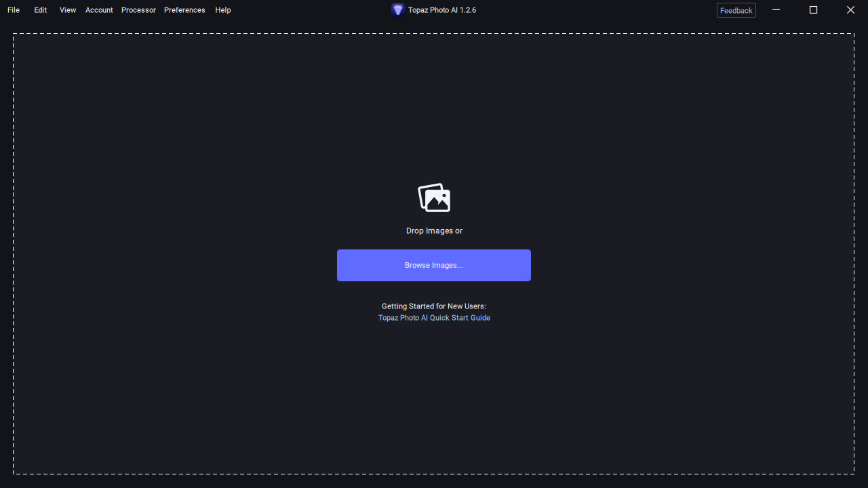The width and height of the screenshot is (868, 488).
Task: Open the Processor menu
Action: coord(138,9)
